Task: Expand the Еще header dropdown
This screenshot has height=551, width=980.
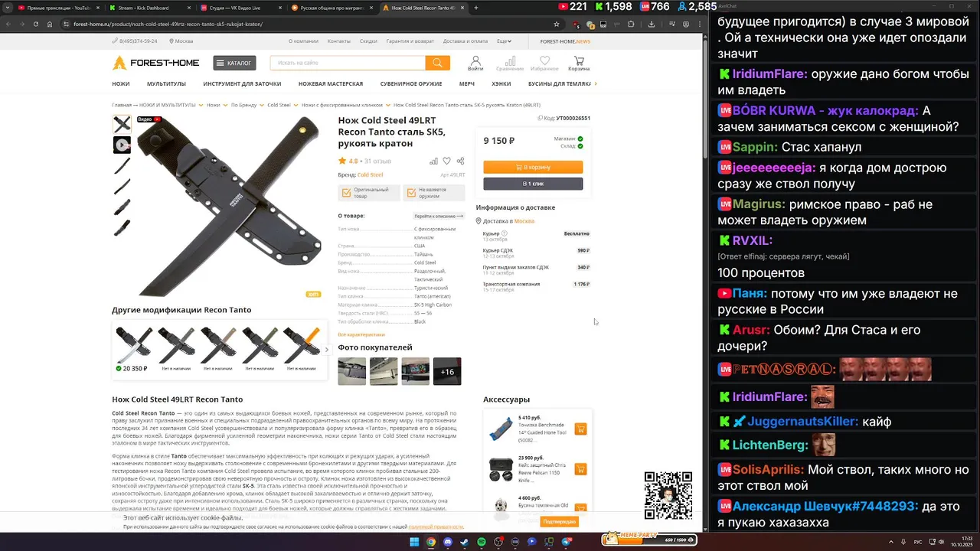Action: [504, 41]
